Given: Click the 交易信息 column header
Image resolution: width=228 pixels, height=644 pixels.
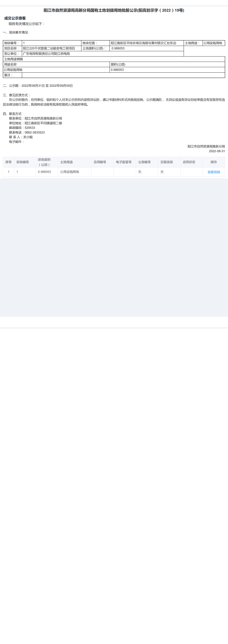Looking at the screenshot, I should coord(169,162).
